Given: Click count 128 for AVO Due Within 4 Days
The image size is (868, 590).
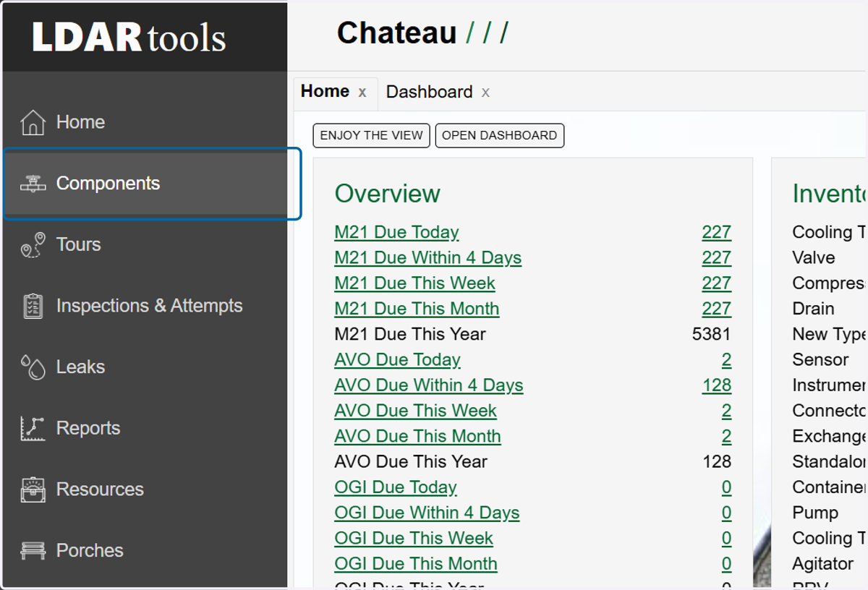Looking at the screenshot, I should 716,385.
